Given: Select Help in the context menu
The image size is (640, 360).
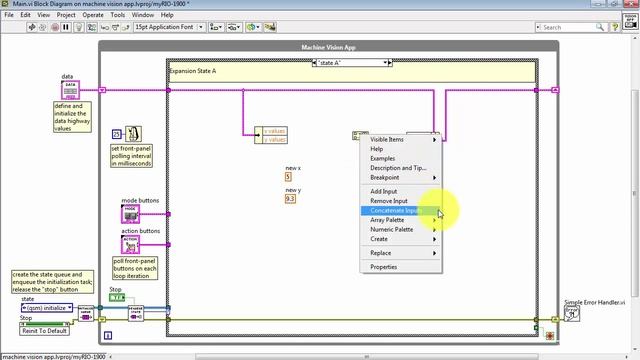Looking at the screenshot, I should coord(401,149).
